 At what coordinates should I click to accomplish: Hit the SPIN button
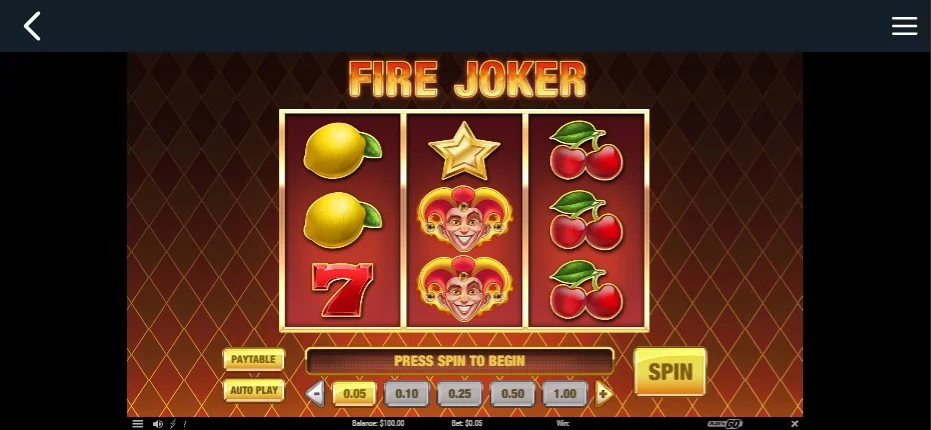coord(670,372)
